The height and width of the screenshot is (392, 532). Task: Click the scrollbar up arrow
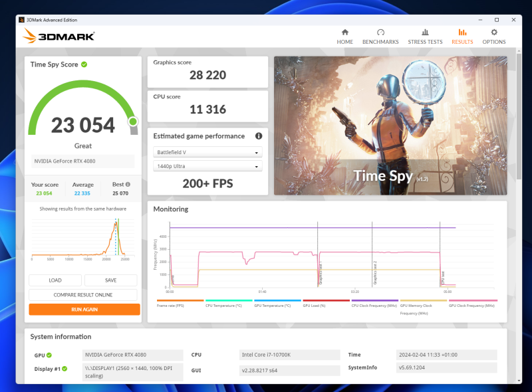coord(519,51)
